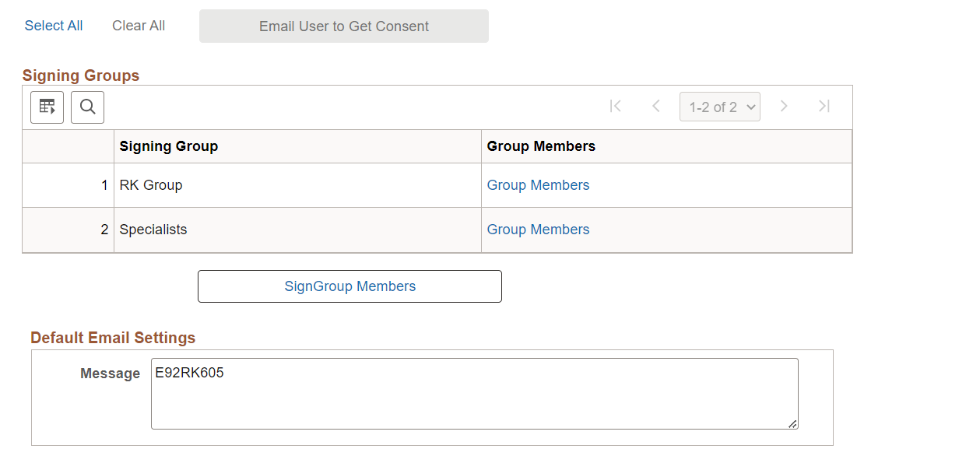The height and width of the screenshot is (463, 980).
Task: Click the Default Email Settings section heading
Action: coord(113,337)
